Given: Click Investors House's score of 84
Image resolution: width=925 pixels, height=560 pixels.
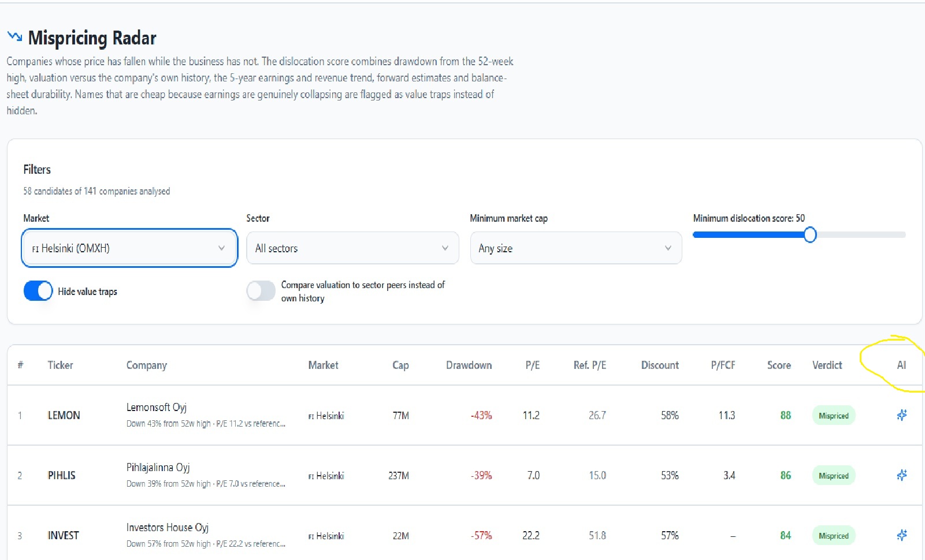Looking at the screenshot, I should tap(785, 535).
